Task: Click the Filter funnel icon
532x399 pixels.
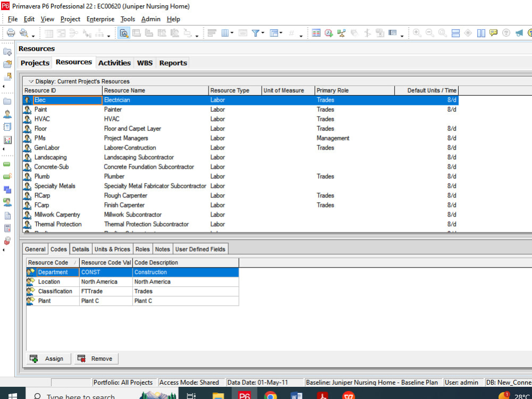Action: point(255,33)
